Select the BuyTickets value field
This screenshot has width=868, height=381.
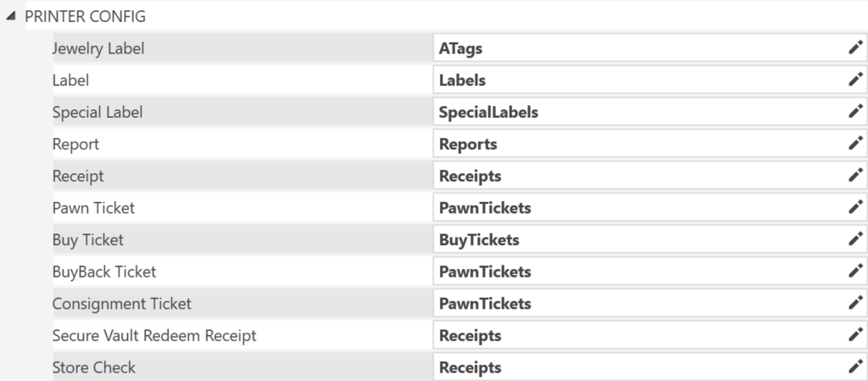[x=649, y=239]
